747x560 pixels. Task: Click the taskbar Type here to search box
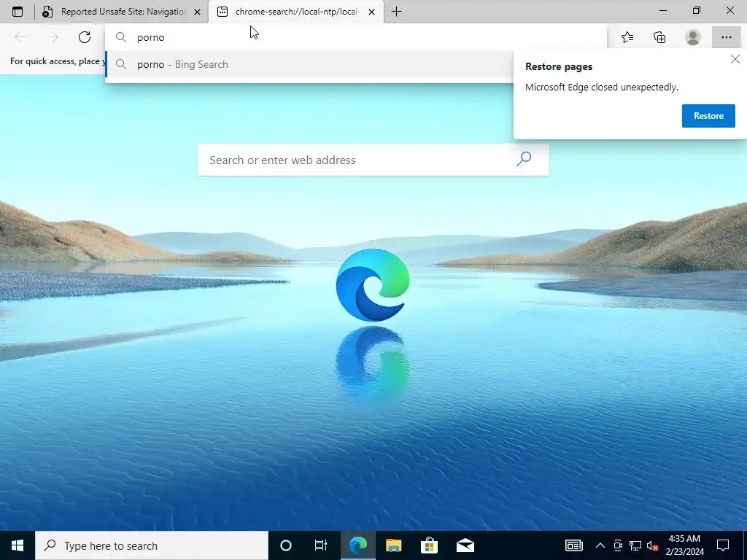[x=152, y=545]
